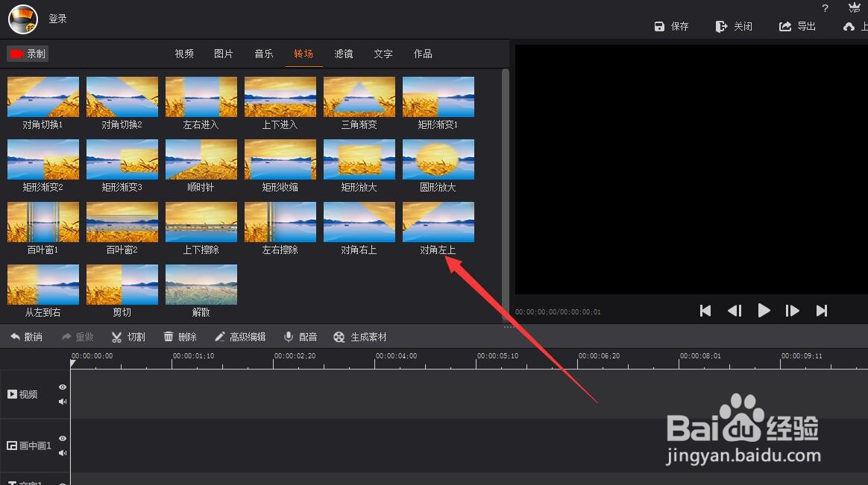Screen dimensions: 868x485
Task: Select the 上下进入 transition thumbnail
Action: click(280, 97)
